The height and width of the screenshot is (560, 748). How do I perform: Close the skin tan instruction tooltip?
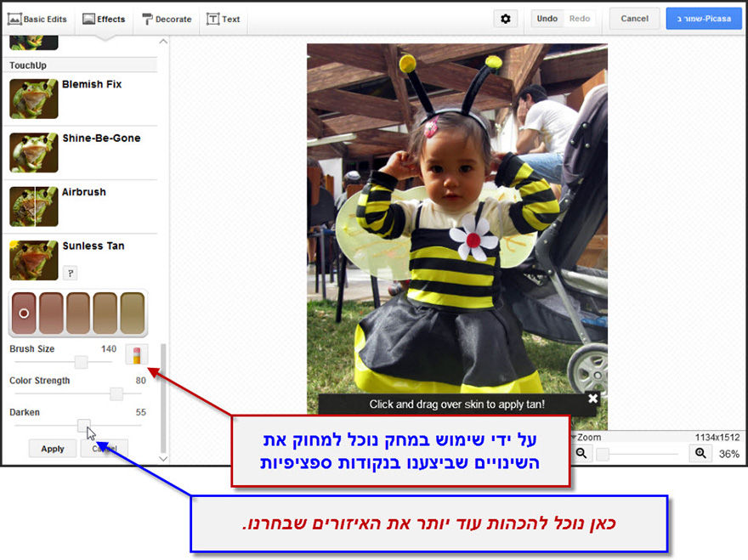point(593,397)
